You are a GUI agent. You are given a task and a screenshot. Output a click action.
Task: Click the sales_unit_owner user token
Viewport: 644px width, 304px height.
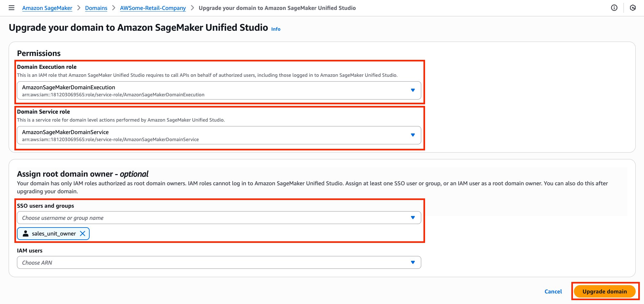[53, 234]
